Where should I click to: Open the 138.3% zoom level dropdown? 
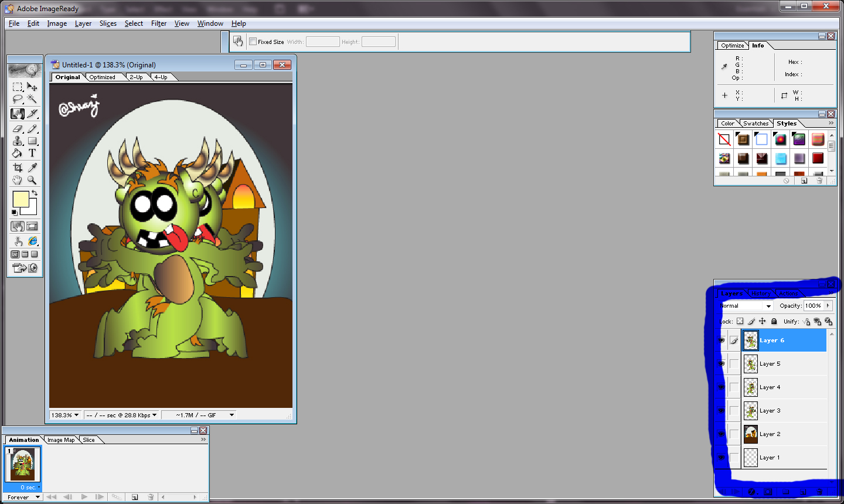click(65, 415)
